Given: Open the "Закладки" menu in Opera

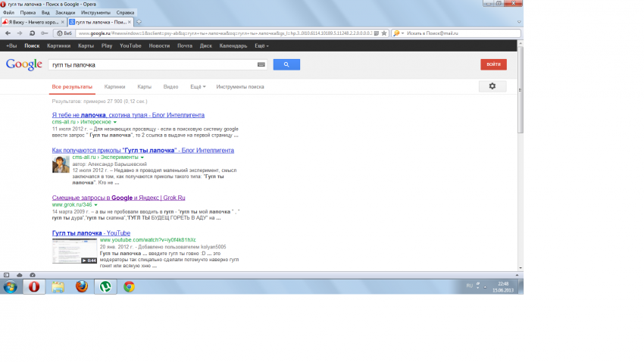Looking at the screenshot, I should click(65, 13).
